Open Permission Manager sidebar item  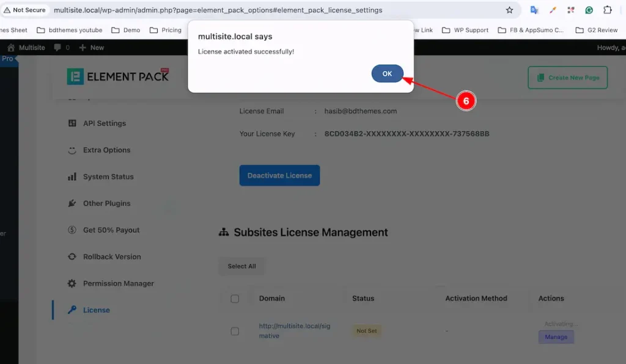118,283
